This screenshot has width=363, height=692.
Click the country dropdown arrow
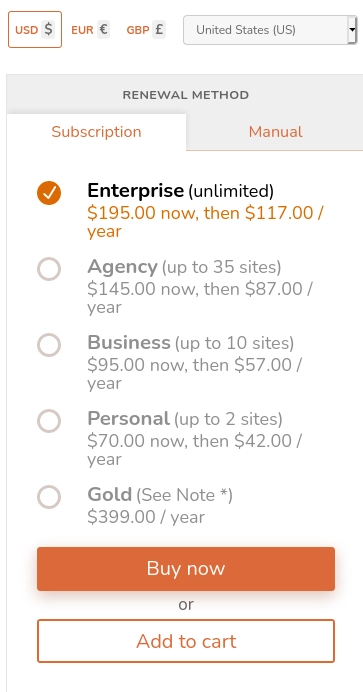pos(352,30)
